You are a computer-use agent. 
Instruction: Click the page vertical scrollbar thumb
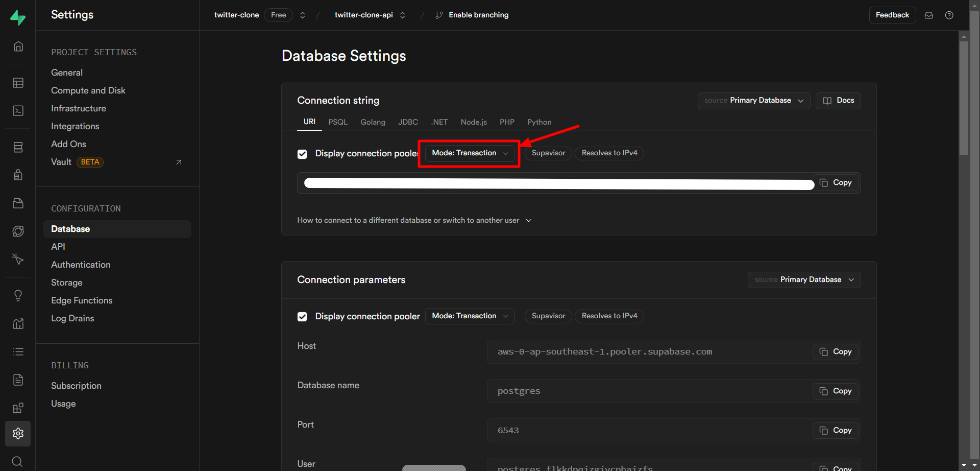tap(964, 97)
